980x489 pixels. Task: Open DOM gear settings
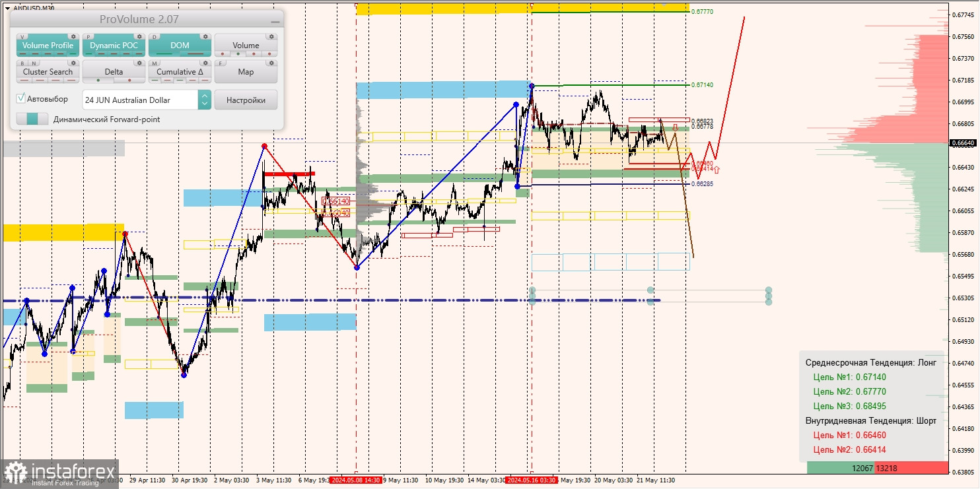coord(205,36)
